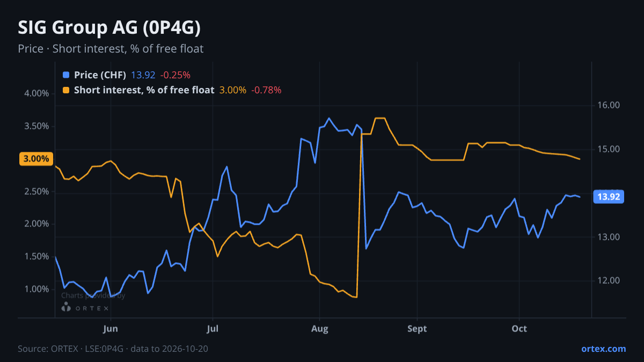The image size is (644, 362).
Task: Click the source and data date footer text
Action: point(113,349)
